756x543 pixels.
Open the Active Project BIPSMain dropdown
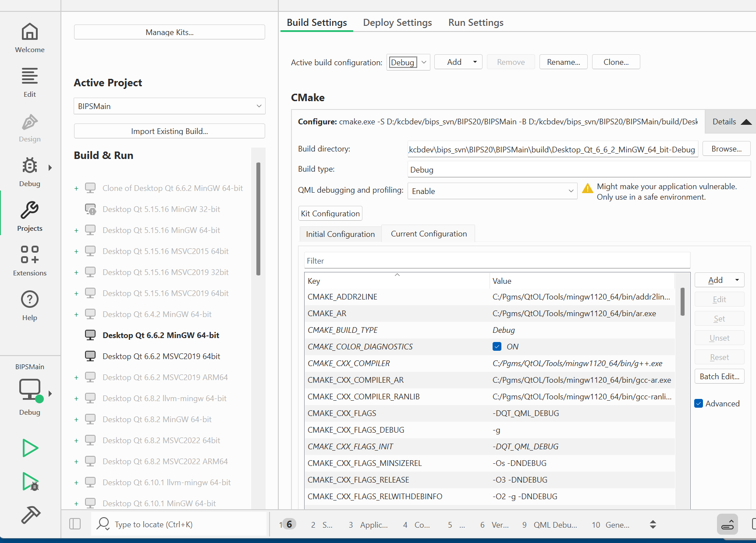coord(169,106)
